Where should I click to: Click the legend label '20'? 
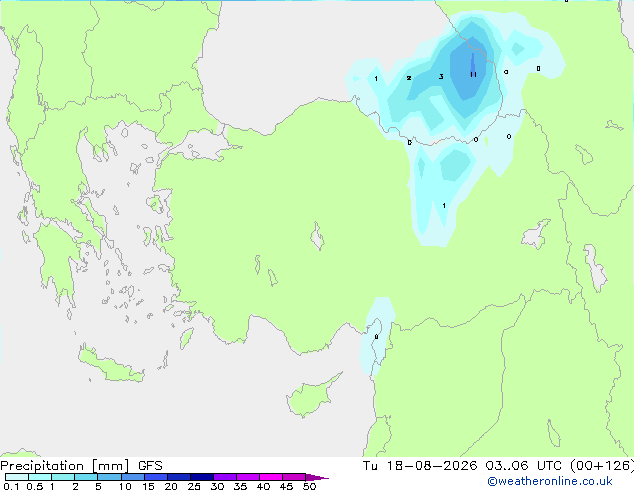[171, 486]
